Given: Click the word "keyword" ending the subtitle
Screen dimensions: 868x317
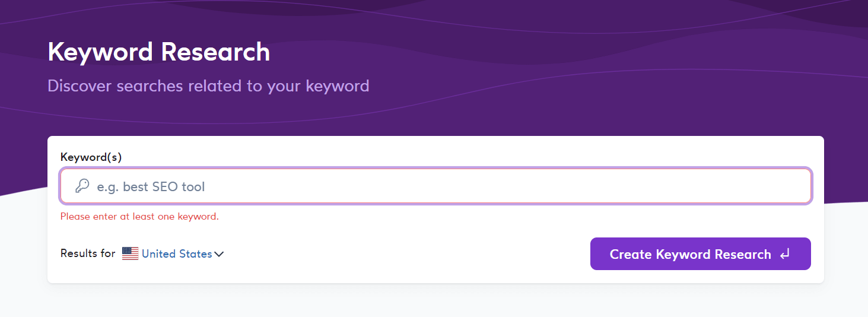Looking at the screenshot, I should (337, 86).
